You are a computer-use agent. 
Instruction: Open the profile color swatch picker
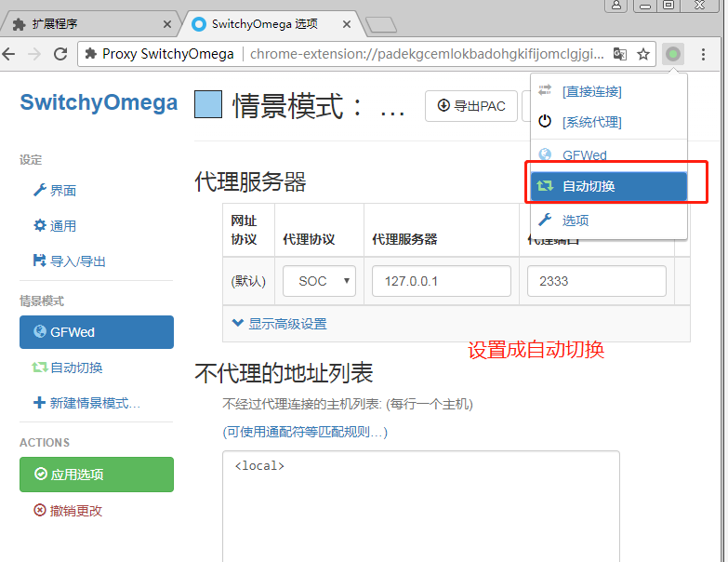(208, 104)
